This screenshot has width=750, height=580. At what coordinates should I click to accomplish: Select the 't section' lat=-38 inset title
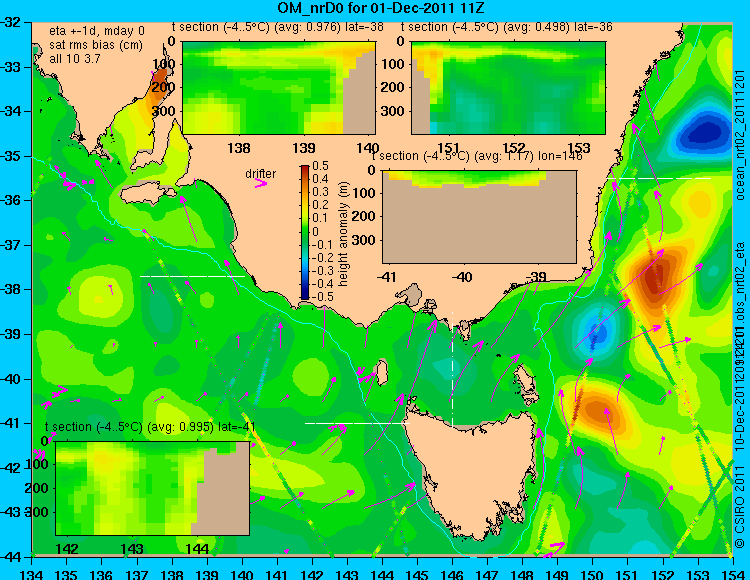277,27
